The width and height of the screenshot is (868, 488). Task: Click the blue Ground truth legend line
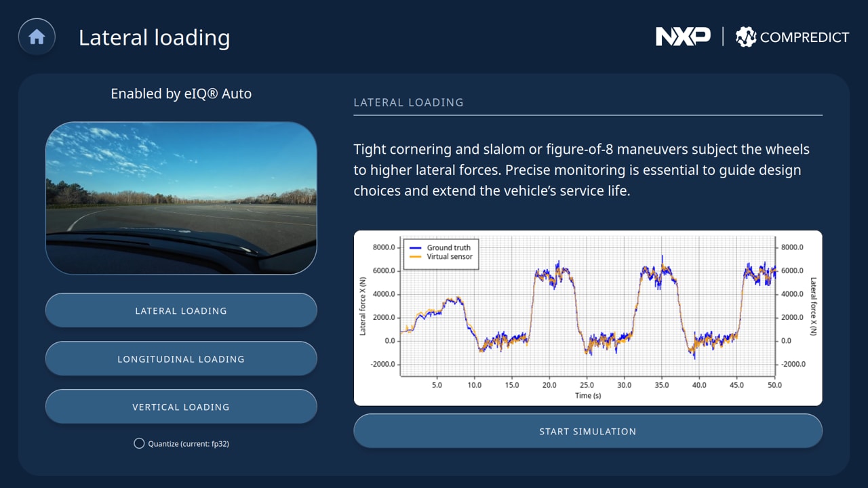click(x=415, y=247)
